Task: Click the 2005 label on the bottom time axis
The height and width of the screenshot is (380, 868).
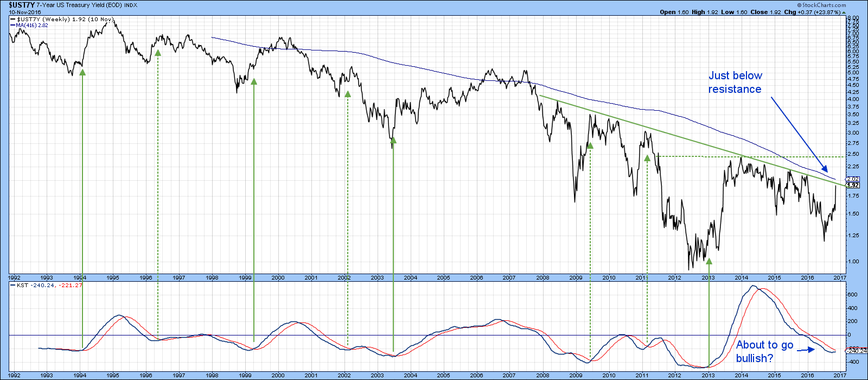Action: click(443, 375)
